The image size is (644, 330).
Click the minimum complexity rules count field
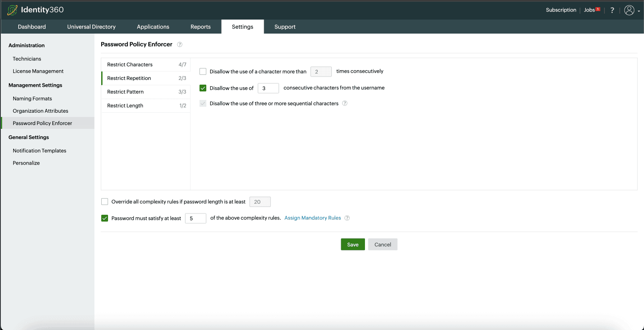196,218
